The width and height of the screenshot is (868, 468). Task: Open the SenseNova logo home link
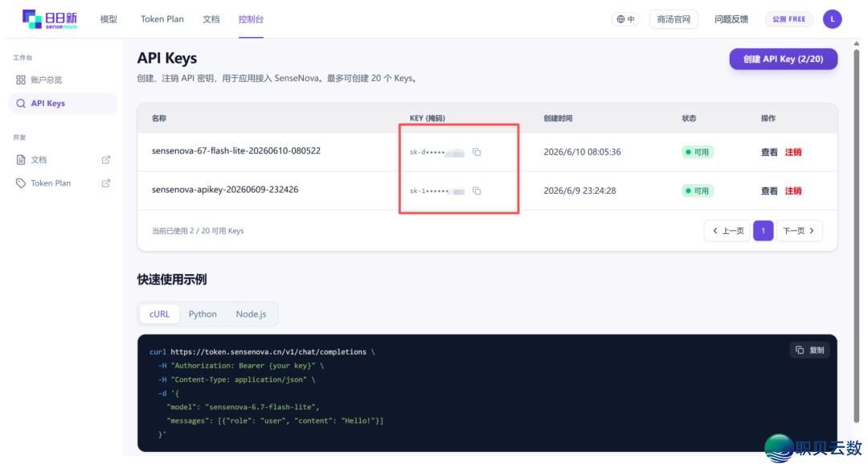50,18
